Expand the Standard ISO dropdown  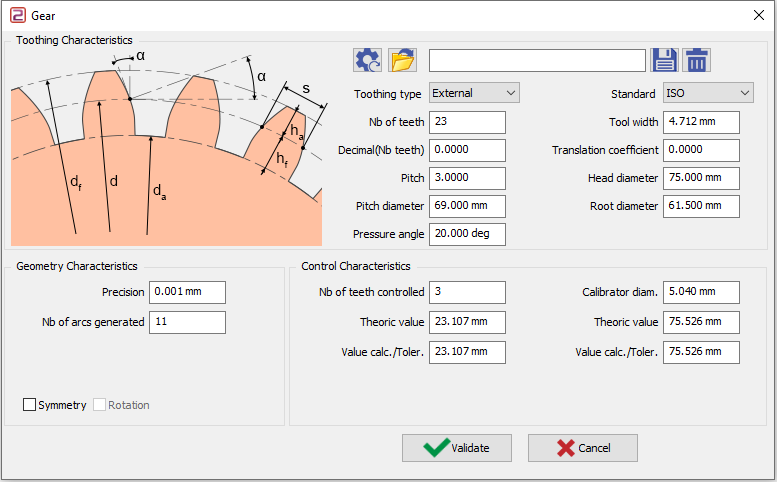pos(707,93)
